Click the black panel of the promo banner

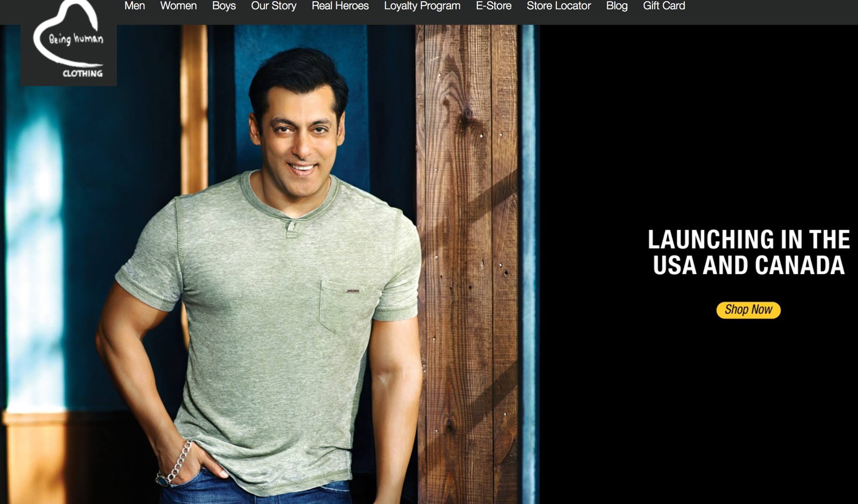699,264
